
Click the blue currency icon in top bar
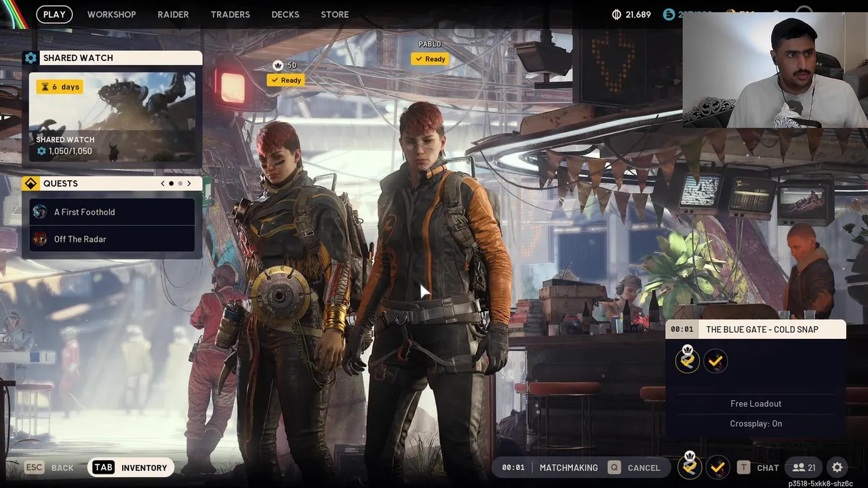[x=669, y=14]
